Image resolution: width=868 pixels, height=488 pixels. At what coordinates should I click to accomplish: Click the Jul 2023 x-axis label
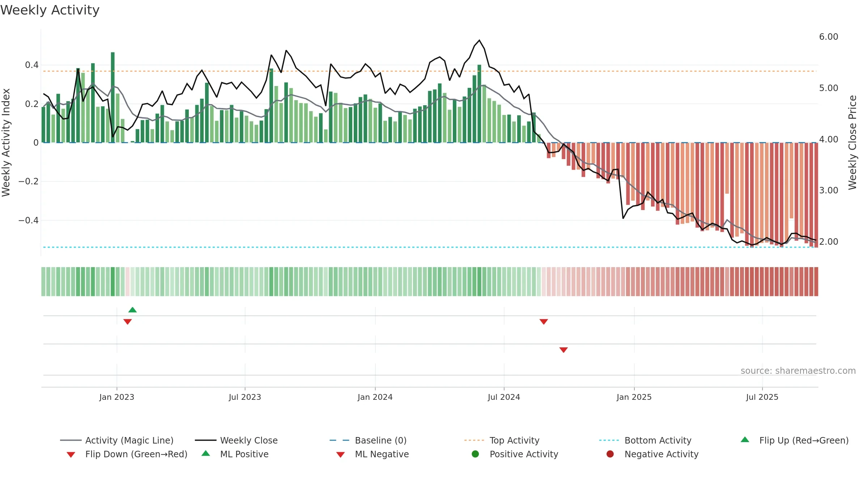pyautogui.click(x=245, y=397)
